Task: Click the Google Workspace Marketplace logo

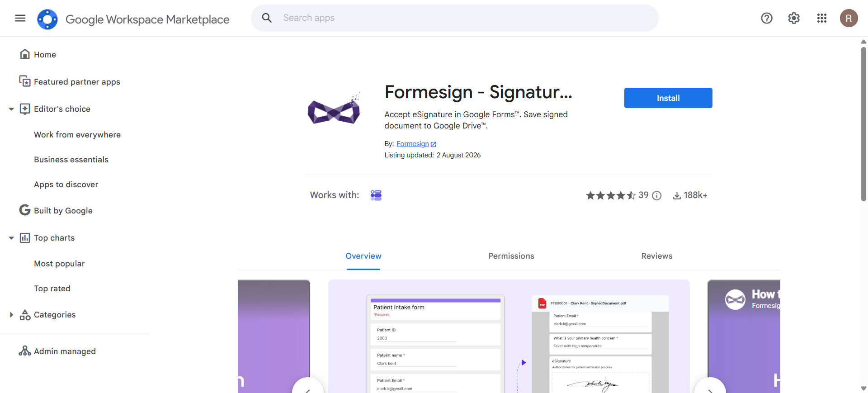Action: (47, 19)
